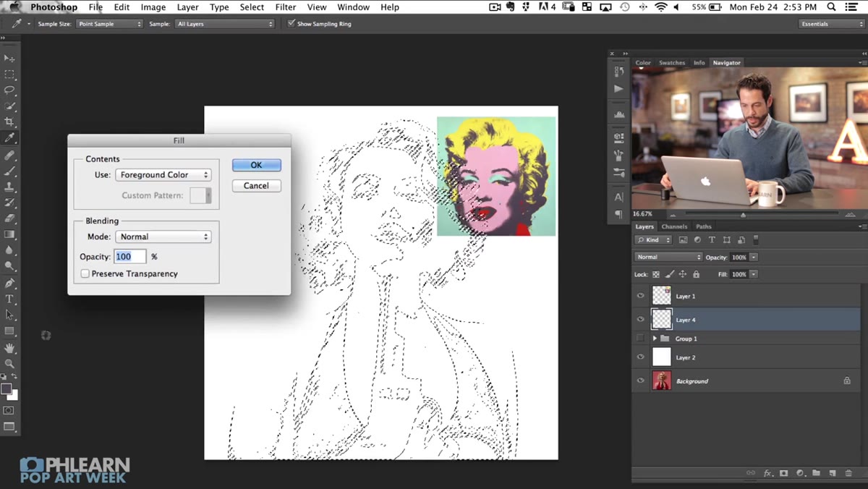Viewport: 868px width, 489px height.
Task: Select the Blur tool
Action: (x=9, y=250)
